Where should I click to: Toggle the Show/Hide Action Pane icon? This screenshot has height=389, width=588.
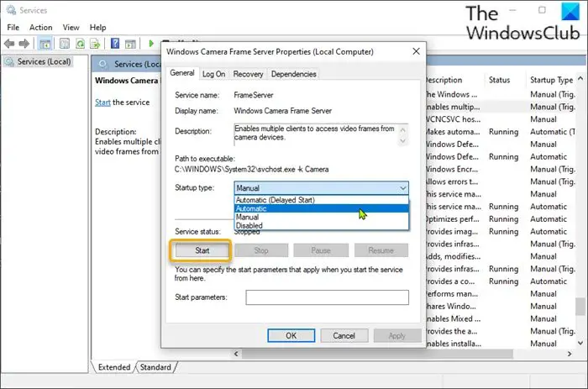click(130, 44)
